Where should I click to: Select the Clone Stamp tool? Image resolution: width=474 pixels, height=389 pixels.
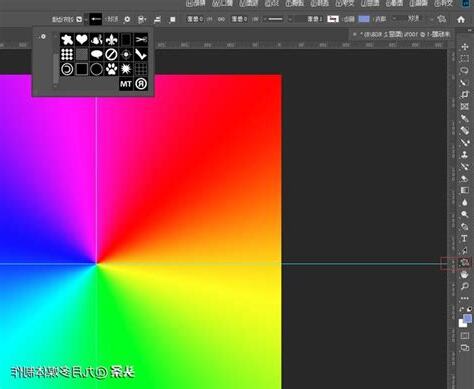coord(465,154)
